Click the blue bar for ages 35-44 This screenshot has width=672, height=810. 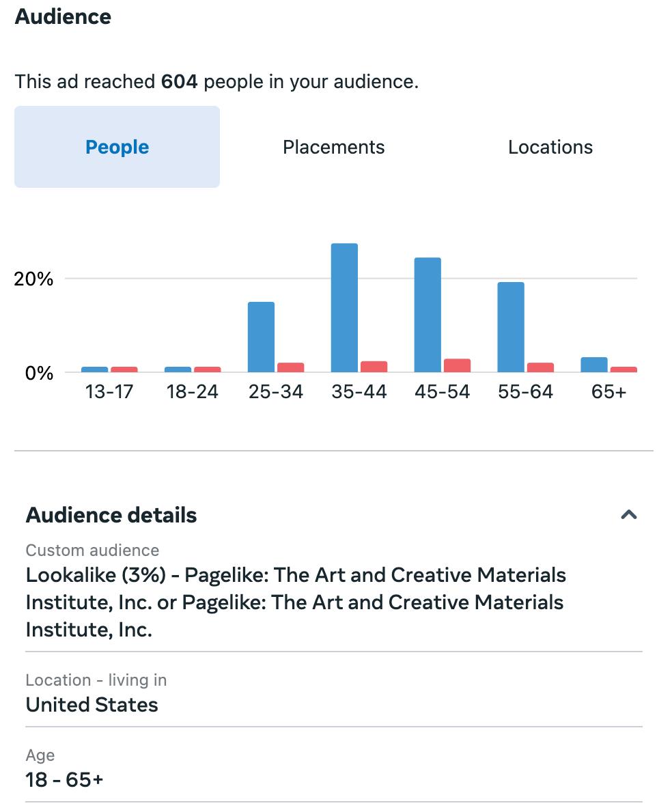[344, 307]
